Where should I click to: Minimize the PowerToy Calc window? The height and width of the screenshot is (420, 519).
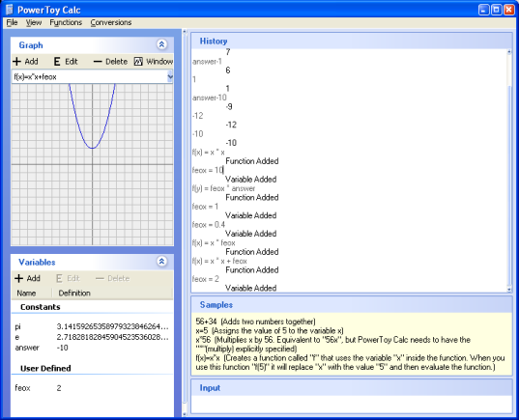(x=484, y=10)
